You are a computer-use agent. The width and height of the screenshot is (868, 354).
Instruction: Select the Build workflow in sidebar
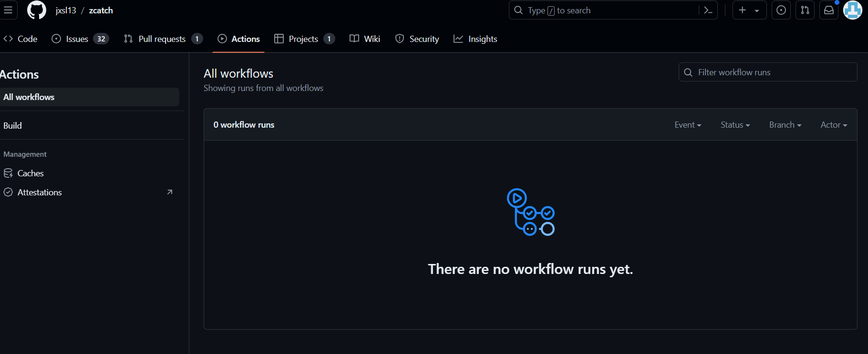(13, 126)
